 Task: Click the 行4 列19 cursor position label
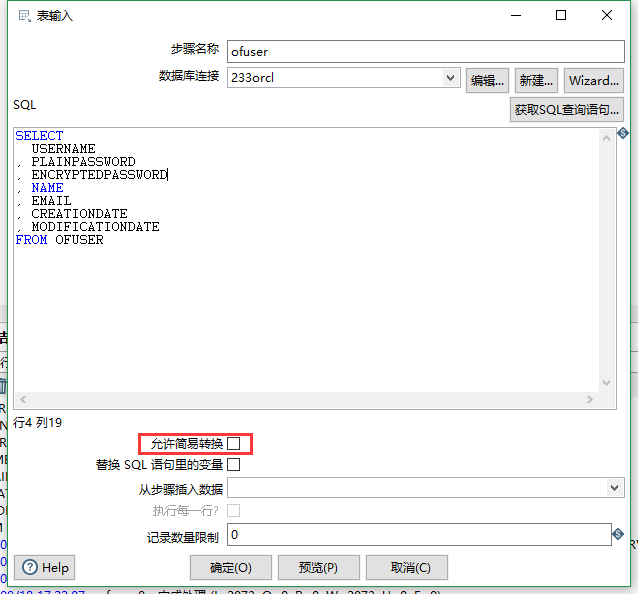37,423
